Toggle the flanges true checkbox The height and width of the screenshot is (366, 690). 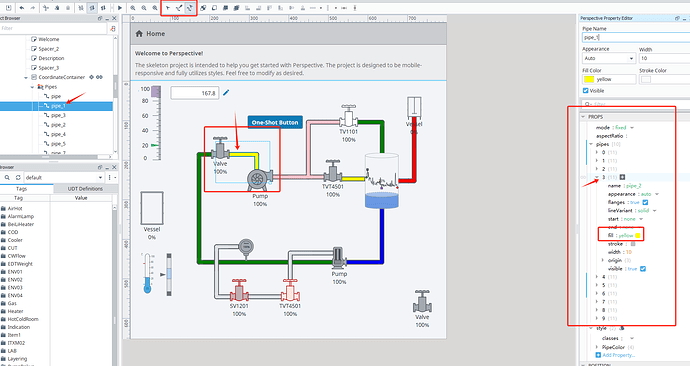coord(645,202)
